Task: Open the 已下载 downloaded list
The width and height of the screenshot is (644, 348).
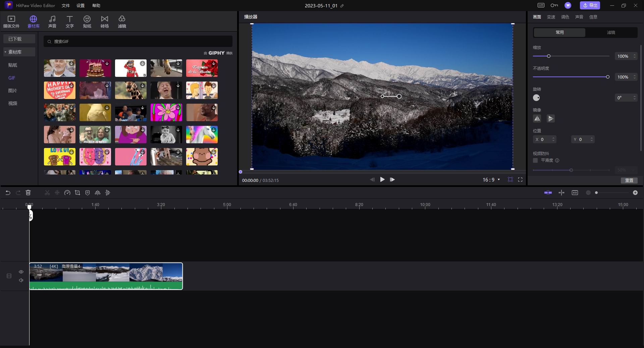Action: click(19, 39)
